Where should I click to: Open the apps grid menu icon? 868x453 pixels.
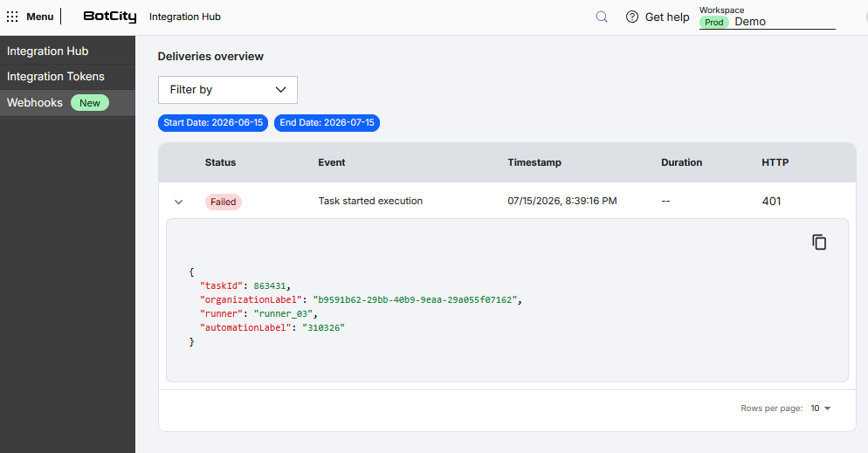[x=12, y=17]
